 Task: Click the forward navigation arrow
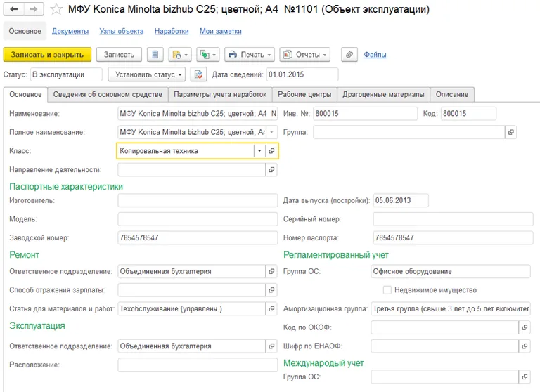click(32, 10)
